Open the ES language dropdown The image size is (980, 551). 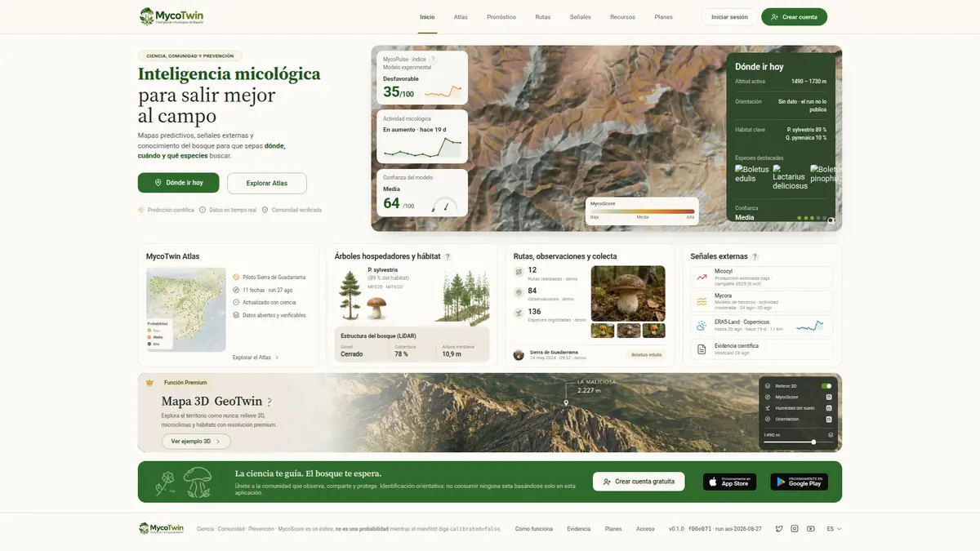click(x=834, y=529)
